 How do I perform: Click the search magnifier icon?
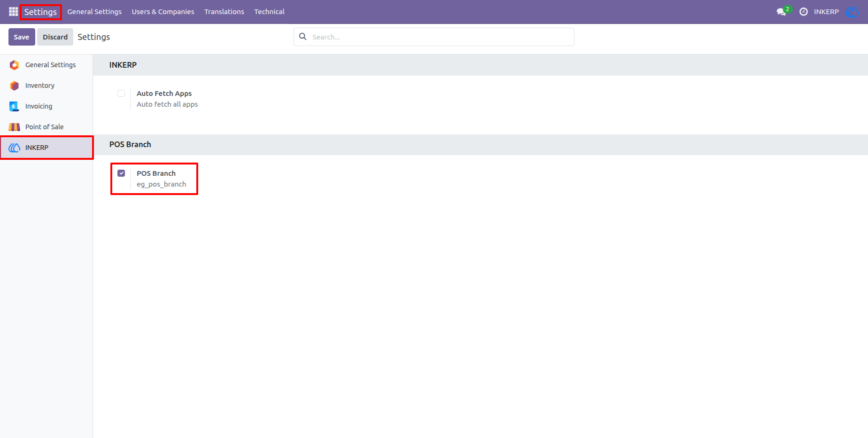(x=303, y=37)
